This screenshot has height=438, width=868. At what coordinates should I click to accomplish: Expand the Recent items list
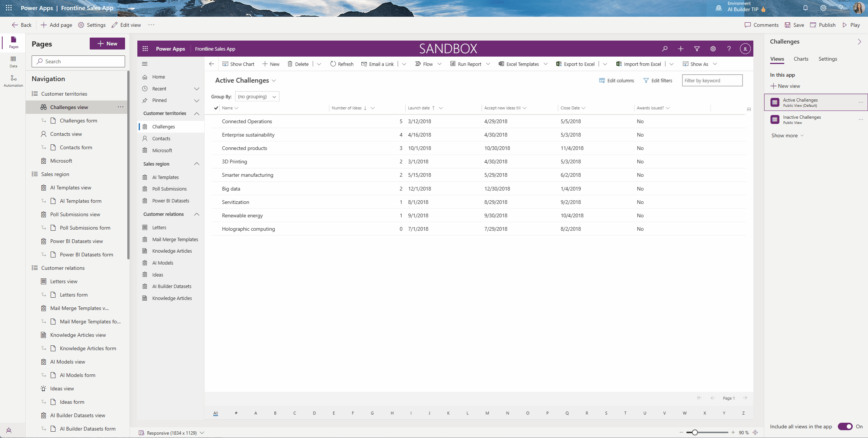click(197, 89)
